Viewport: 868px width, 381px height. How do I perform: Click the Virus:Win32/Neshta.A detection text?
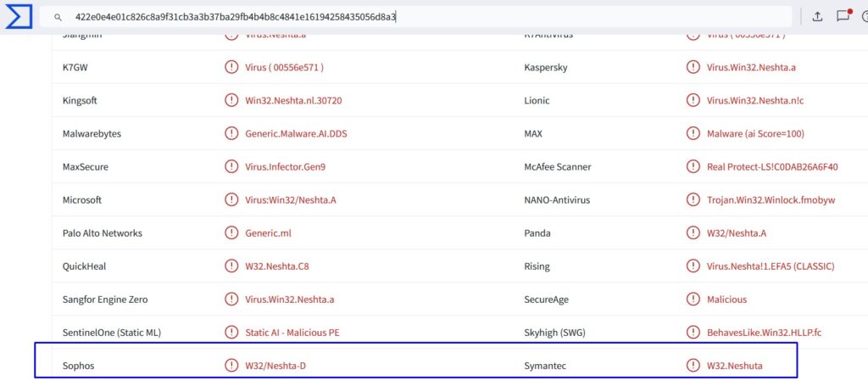point(291,200)
